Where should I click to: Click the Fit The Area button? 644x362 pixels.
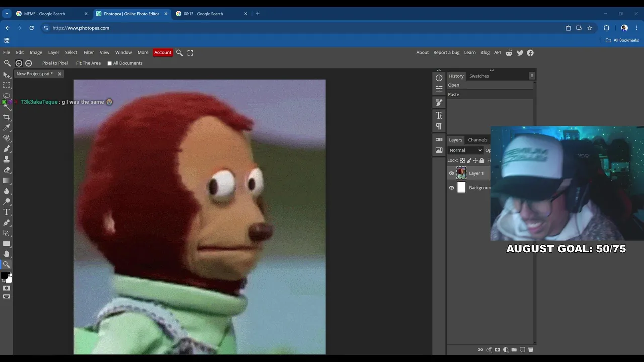coord(89,63)
